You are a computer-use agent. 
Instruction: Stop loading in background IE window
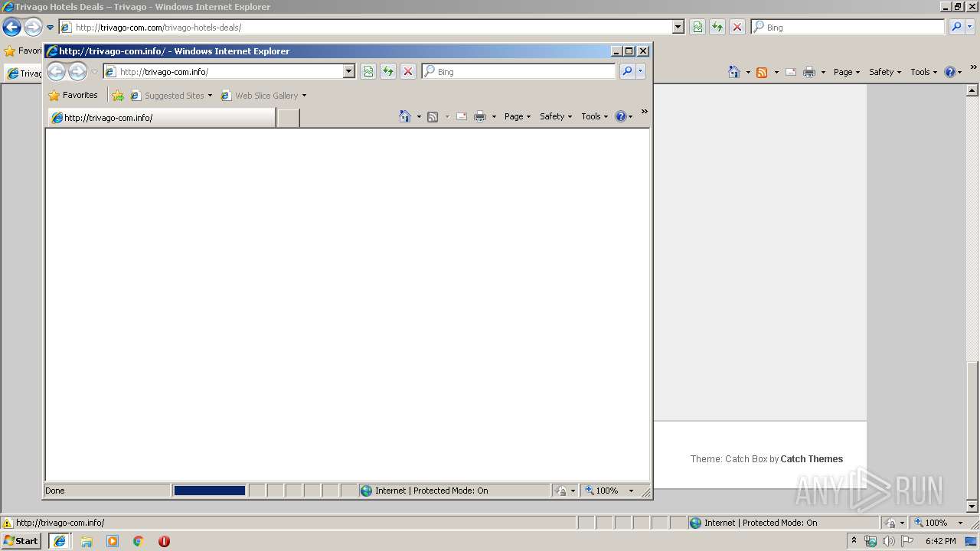[x=737, y=27]
